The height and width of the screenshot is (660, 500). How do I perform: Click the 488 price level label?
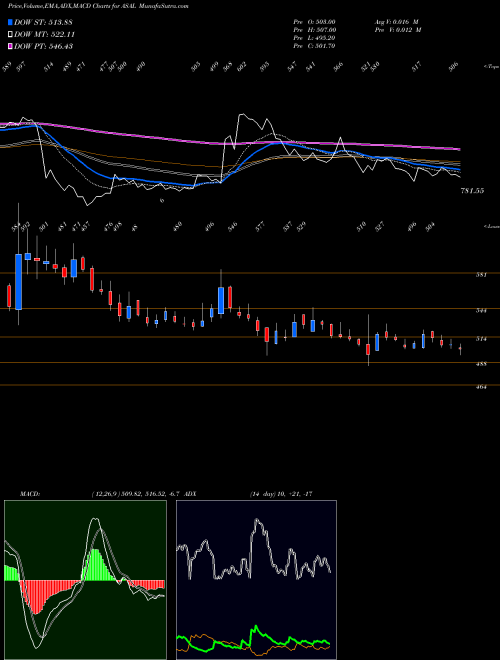(x=481, y=364)
